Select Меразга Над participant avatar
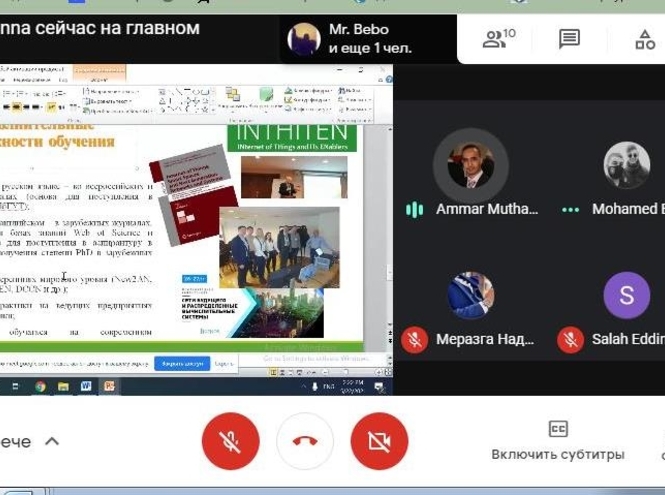This screenshot has width=665, height=495. 470,295
